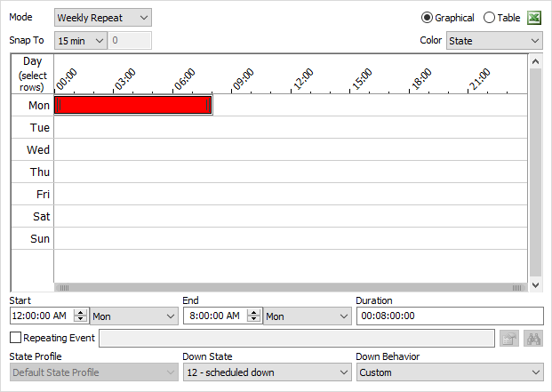Click the repeating event properties icon
Image resolution: width=552 pixels, height=392 pixels.
[509, 338]
